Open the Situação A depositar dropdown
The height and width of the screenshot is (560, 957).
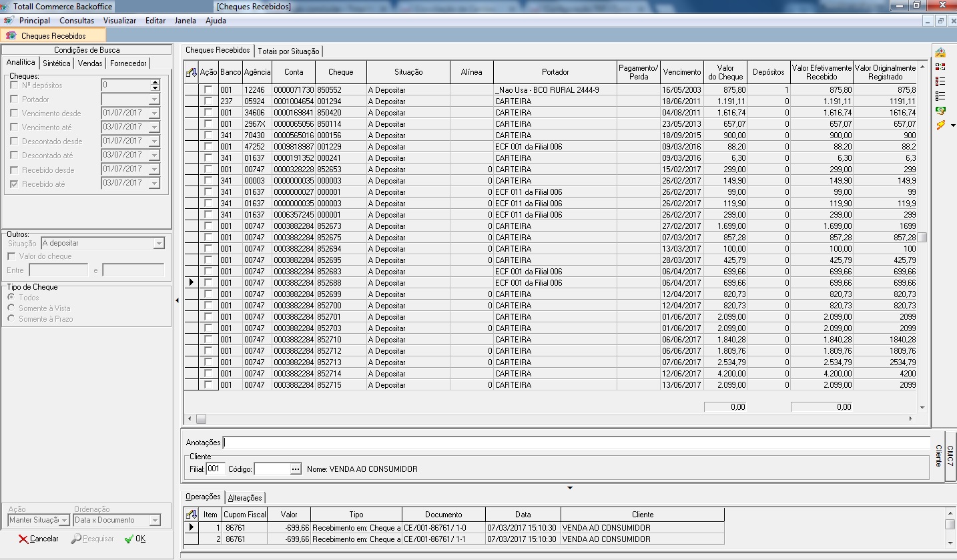click(158, 244)
